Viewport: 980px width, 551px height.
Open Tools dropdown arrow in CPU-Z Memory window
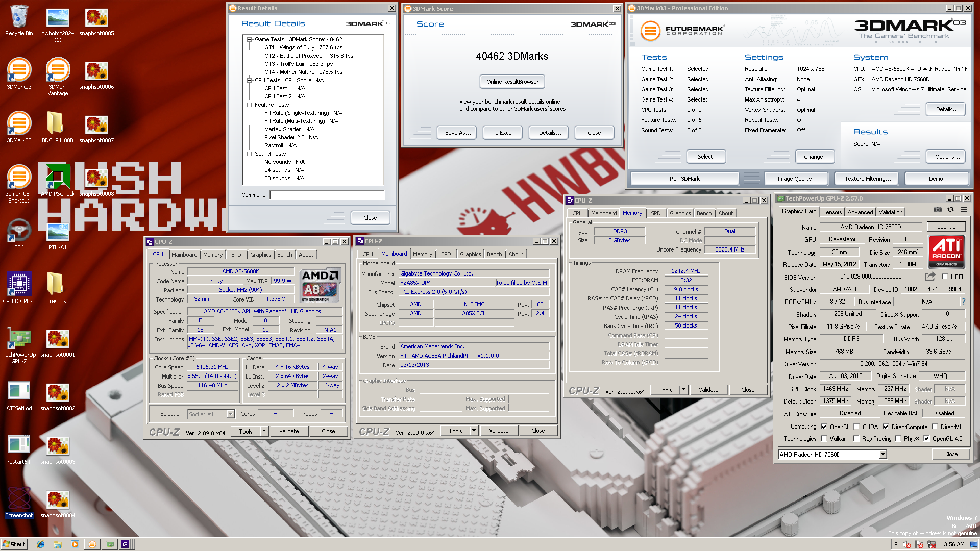pyautogui.click(x=683, y=390)
